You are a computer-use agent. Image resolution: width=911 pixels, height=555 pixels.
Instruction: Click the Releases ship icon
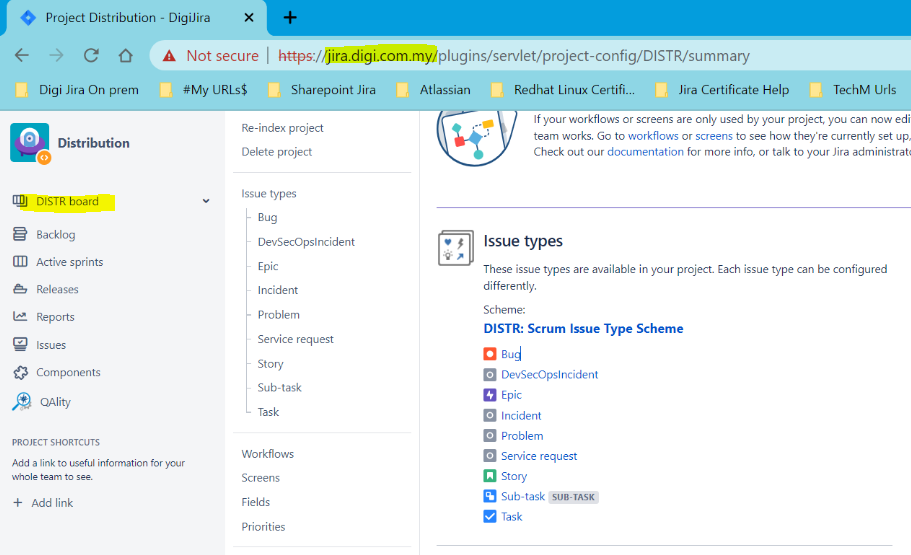[20, 289]
